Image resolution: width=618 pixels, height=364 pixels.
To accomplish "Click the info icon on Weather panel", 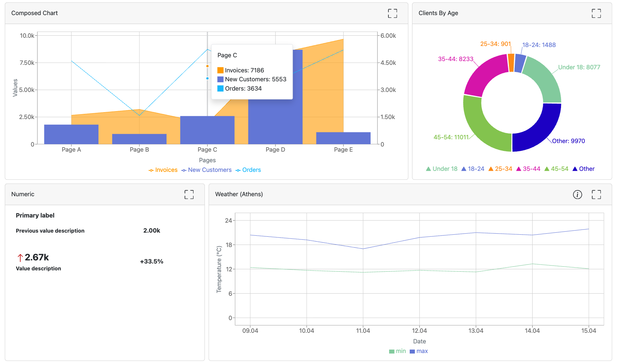I will pyautogui.click(x=577, y=195).
